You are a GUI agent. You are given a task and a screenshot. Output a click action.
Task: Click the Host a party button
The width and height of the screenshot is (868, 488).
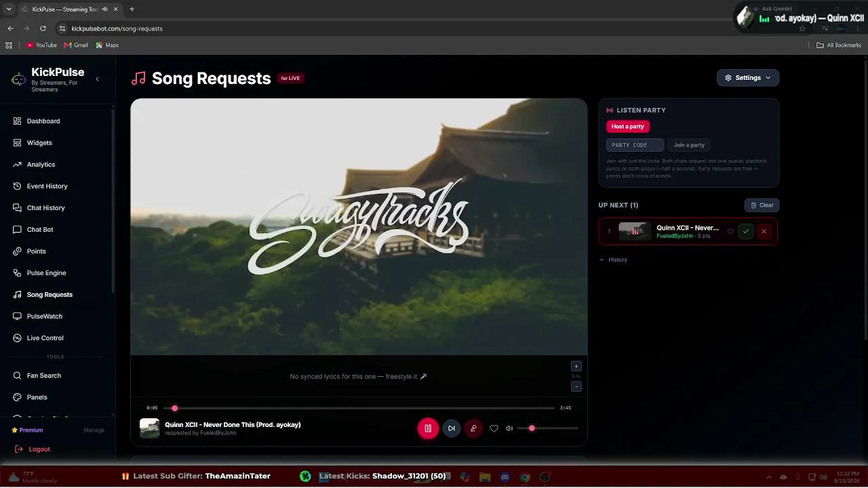point(628,127)
